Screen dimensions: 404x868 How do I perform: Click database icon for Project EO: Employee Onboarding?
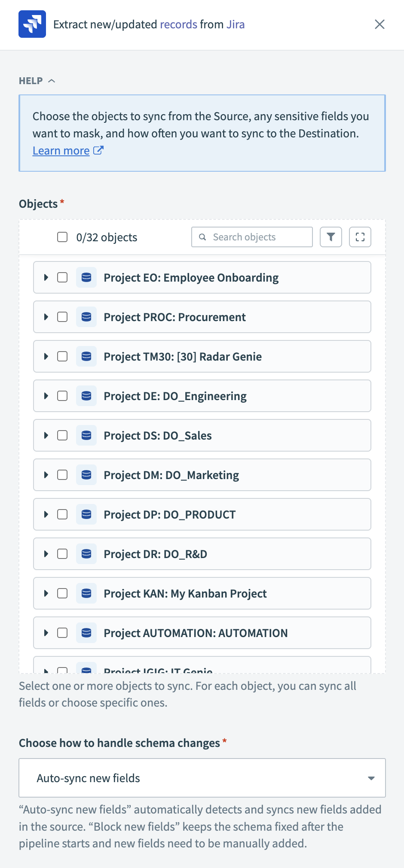point(86,278)
